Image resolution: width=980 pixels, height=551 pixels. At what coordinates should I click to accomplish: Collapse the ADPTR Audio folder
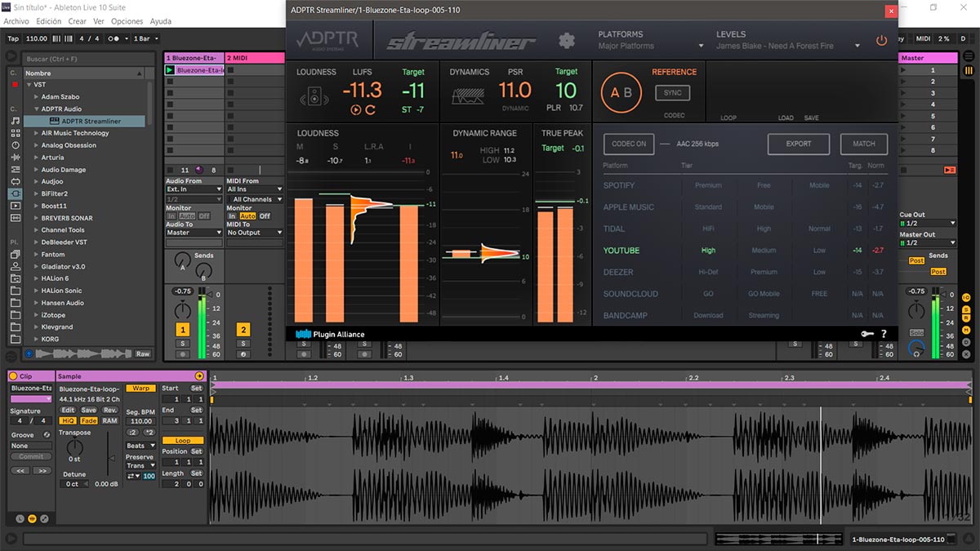pyautogui.click(x=37, y=109)
